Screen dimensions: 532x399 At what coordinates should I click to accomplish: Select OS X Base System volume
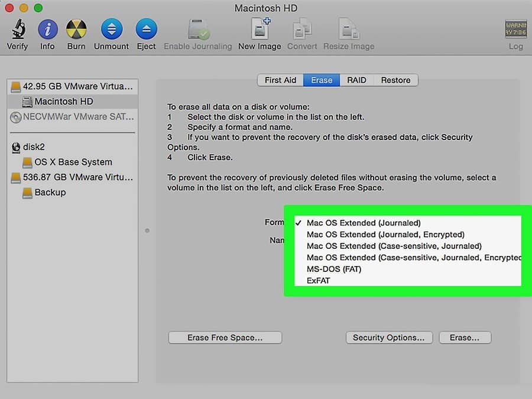pos(72,162)
